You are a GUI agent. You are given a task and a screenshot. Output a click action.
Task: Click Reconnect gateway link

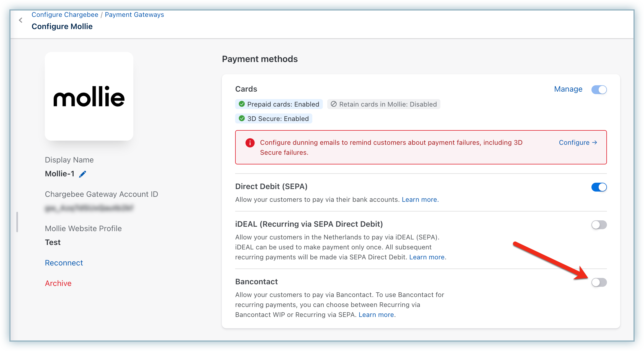pyautogui.click(x=64, y=263)
